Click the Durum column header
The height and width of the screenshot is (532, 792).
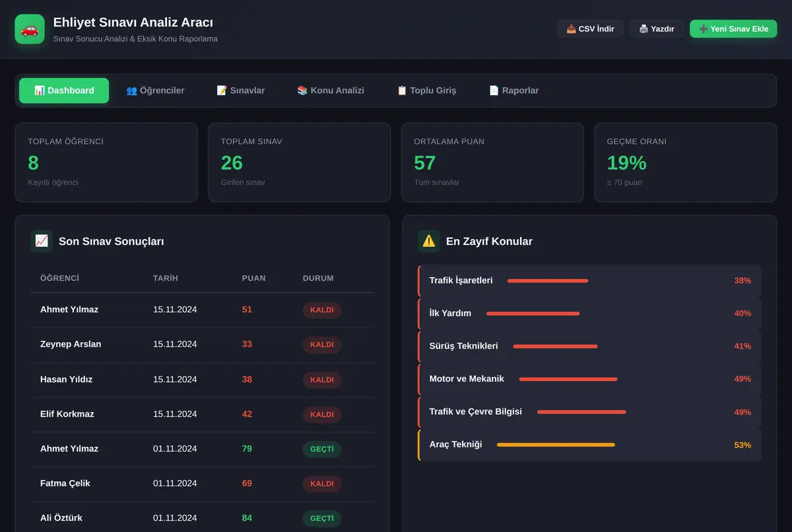[x=318, y=279]
